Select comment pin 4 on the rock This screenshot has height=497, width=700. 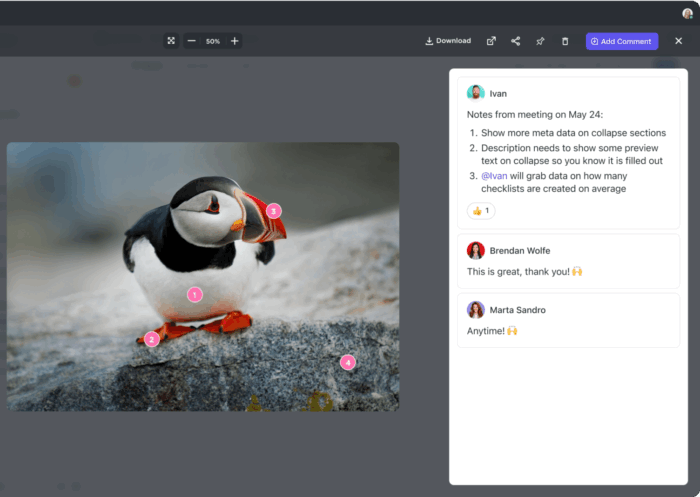pos(348,362)
